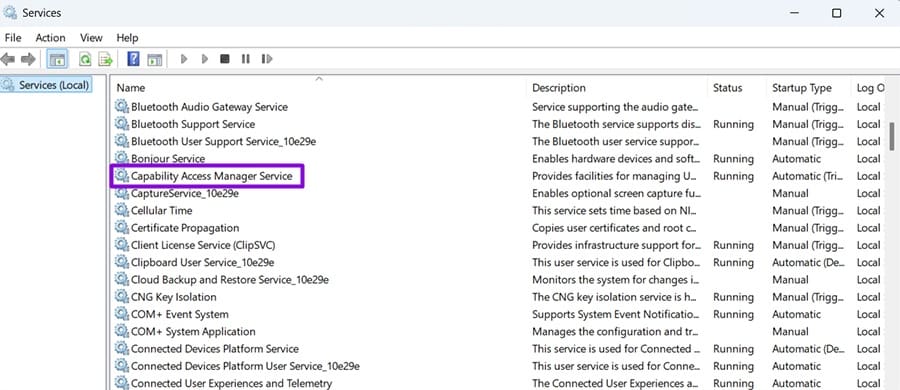The width and height of the screenshot is (900, 390).
Task: Click Automatic startup type of Bonjour Service
Action: [797, 159]
